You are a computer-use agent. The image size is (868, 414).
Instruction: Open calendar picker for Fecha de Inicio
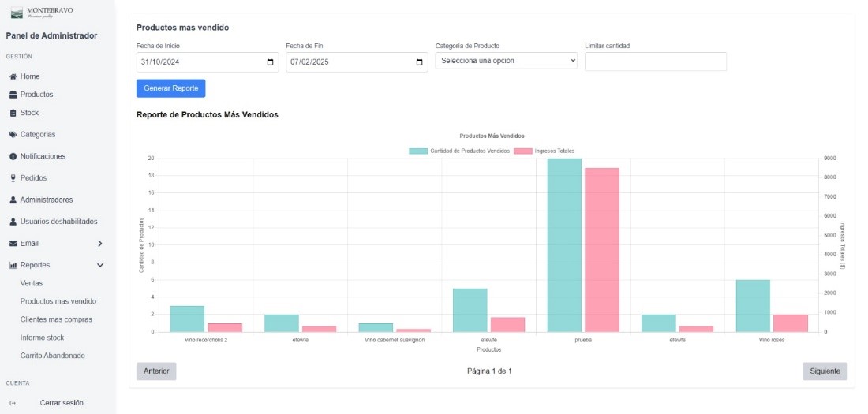pos(270,62)
